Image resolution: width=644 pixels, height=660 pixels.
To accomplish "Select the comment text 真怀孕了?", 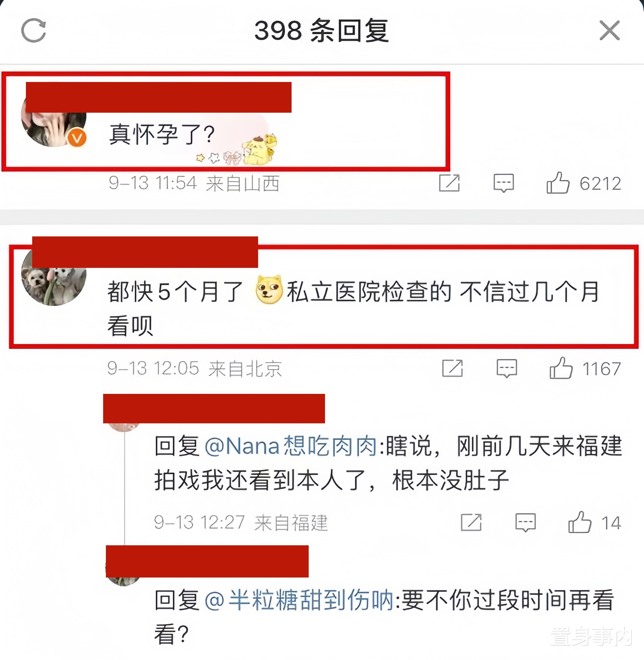I will pyautogui.click(x=162, y=134).
